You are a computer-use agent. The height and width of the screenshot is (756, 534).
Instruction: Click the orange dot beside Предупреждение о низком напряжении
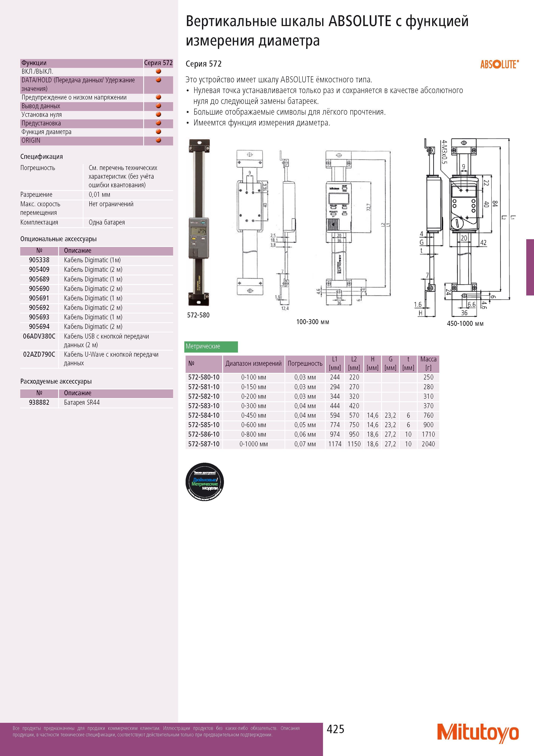click(x=158, y=97)
